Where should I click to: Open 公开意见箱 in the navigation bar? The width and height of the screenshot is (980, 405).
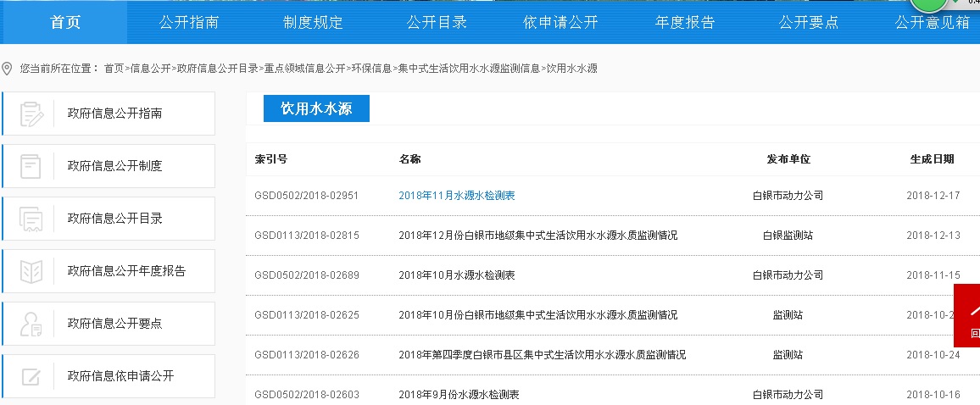click(x=933, y=23)
